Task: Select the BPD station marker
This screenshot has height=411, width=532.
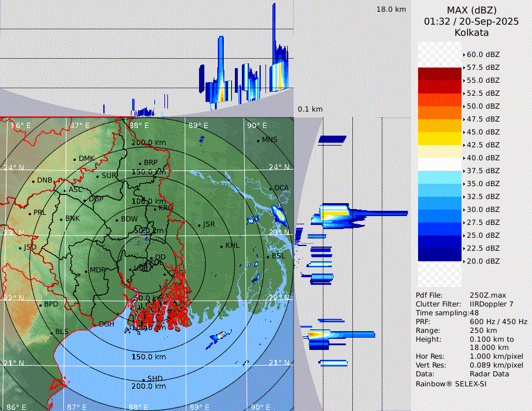Action: 40,305
